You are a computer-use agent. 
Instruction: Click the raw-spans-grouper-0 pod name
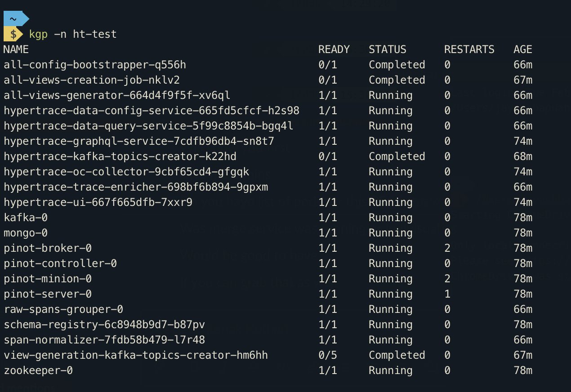63,309
